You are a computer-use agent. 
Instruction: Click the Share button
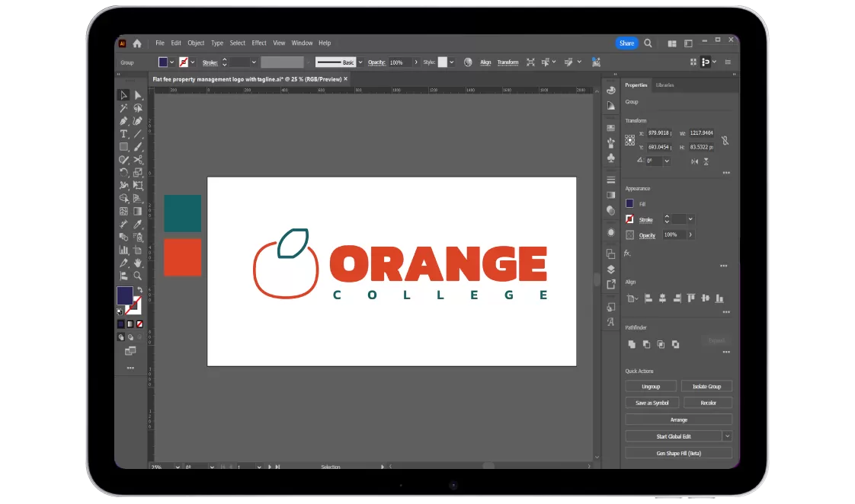[x=626, y=43]
